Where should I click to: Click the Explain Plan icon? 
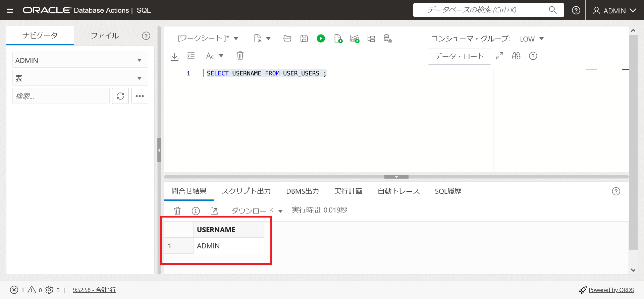point(371,39)
